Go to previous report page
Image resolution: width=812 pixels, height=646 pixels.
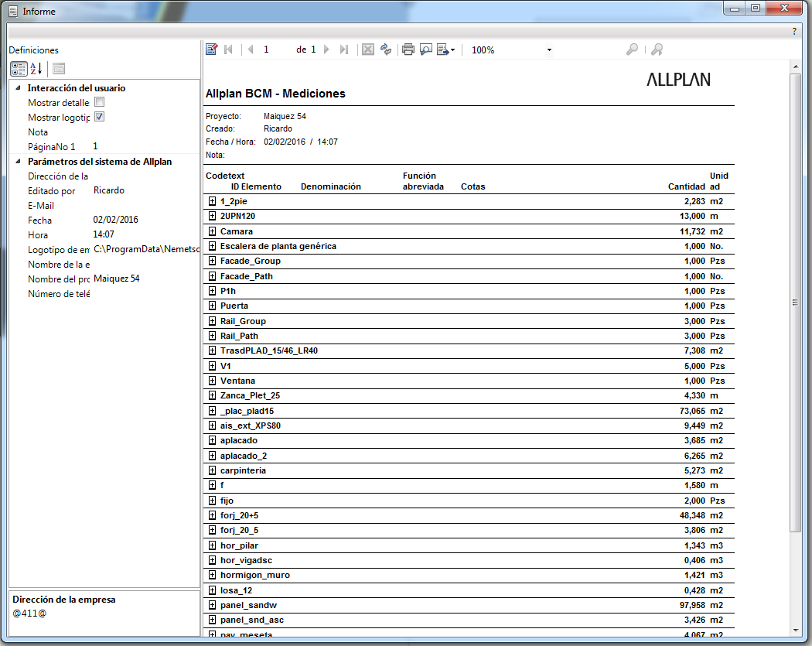pos(251,50)
